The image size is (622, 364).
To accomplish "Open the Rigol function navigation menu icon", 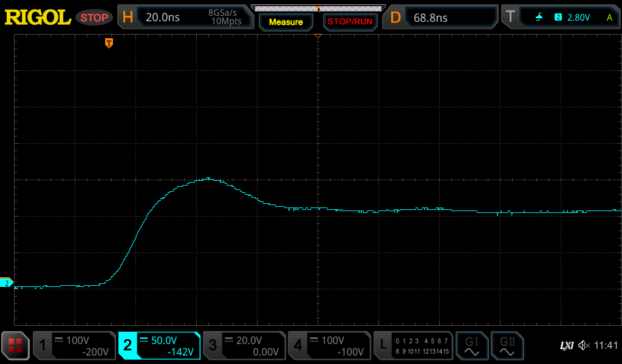I will [x=15, y=345].
